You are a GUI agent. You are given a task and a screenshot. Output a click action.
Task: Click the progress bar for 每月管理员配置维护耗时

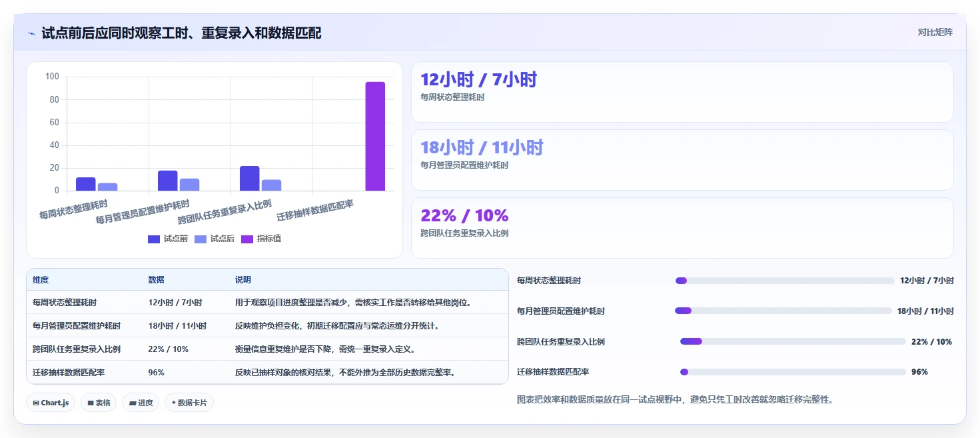pos(783,311)
